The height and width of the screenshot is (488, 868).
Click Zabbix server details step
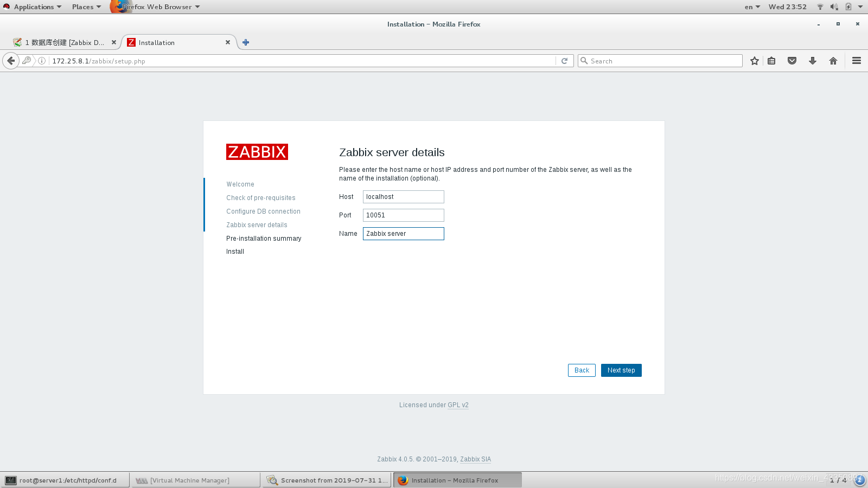257,225
